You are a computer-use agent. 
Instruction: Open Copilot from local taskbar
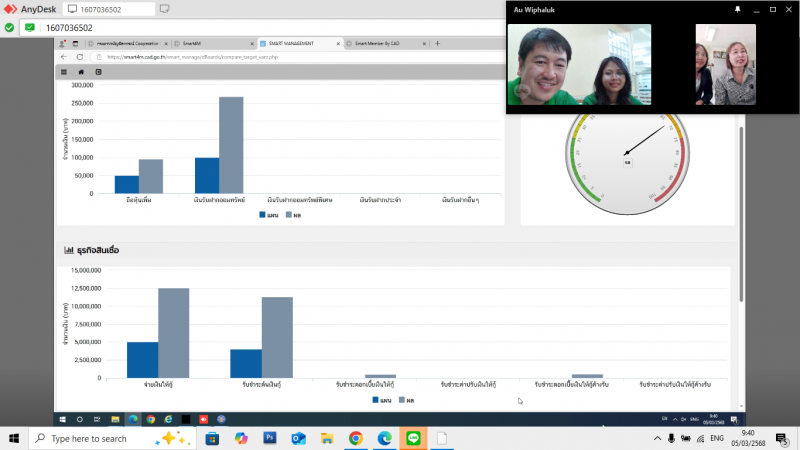coord(241,438)
